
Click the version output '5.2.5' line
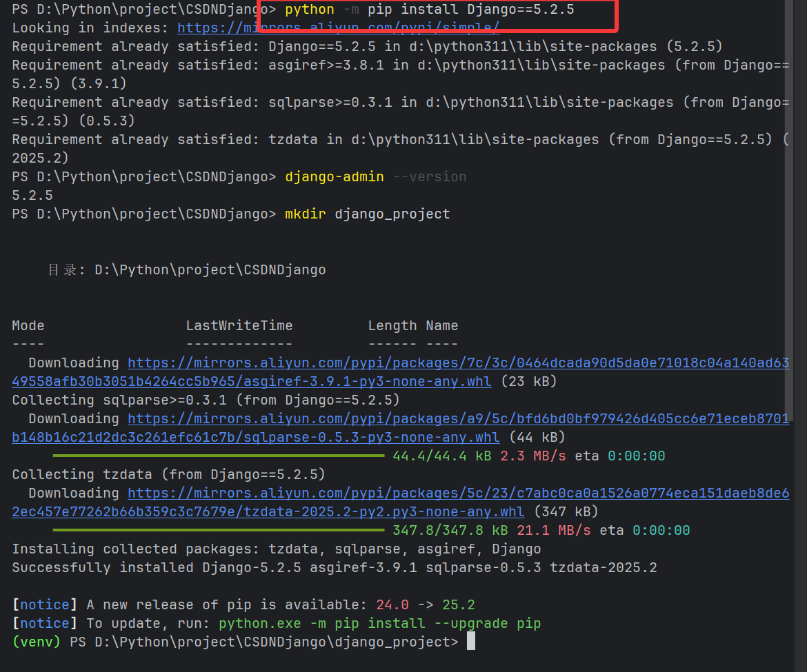click(x=32, y=195)
